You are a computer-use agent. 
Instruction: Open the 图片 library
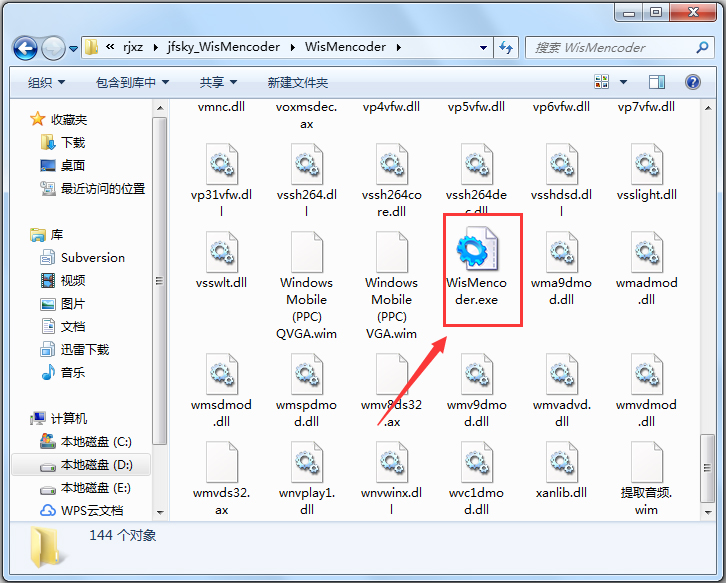pos(63,303)
